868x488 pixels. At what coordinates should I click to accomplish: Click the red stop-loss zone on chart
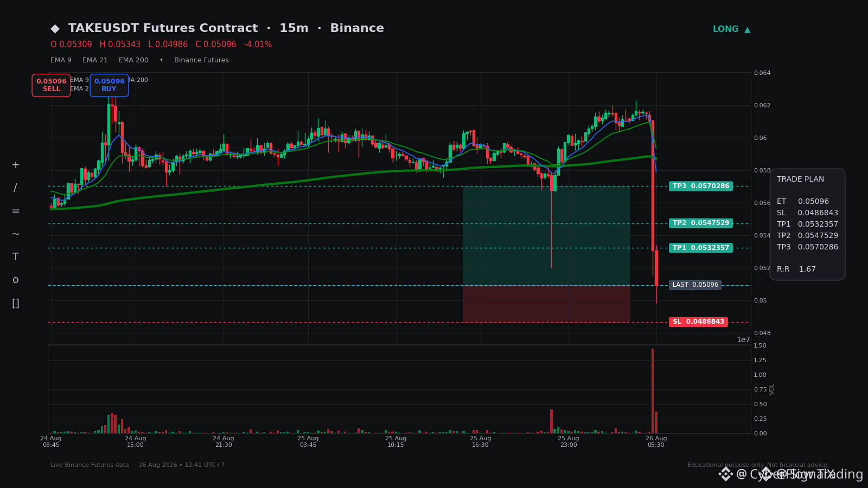pyautogui.click(x=546, y=304)
